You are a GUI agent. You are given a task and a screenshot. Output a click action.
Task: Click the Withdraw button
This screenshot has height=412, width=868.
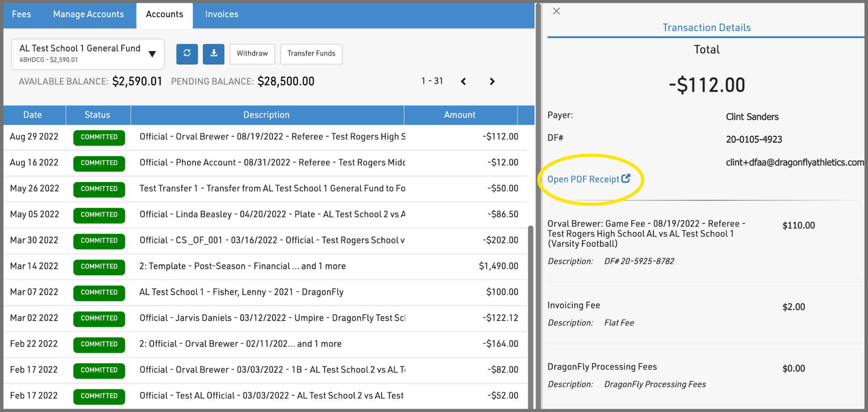tap(252, 54)
